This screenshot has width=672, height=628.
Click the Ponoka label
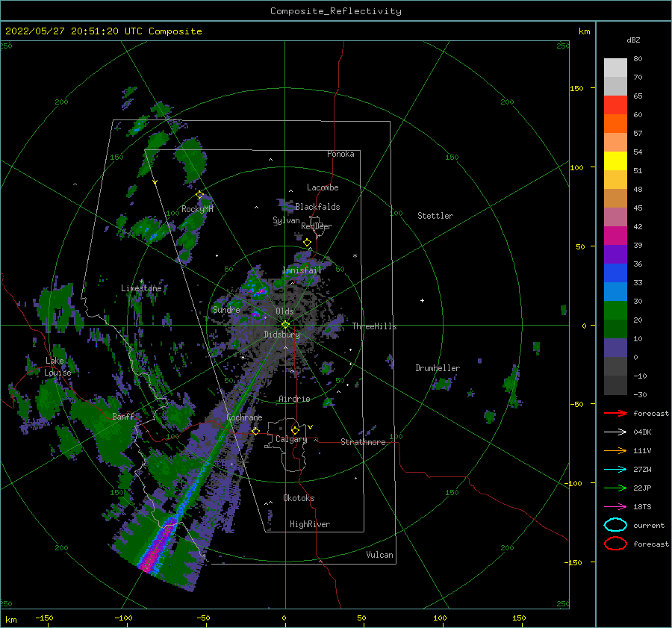pyautogui.click(x=340, y=154)
